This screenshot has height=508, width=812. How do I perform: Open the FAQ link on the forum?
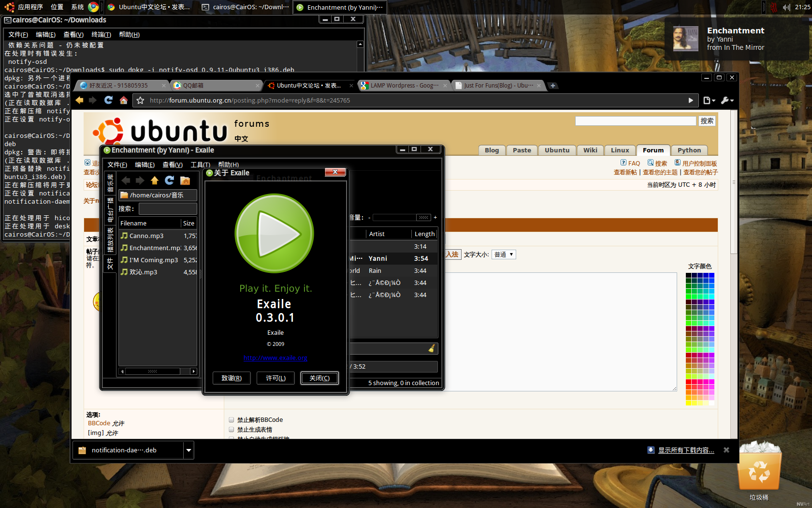630,163
